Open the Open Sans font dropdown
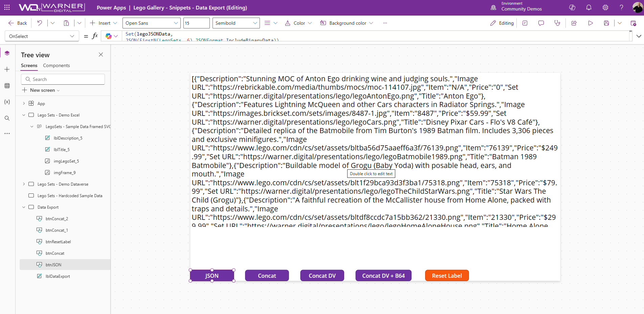 pyautogui.click(x=152, y=23)
